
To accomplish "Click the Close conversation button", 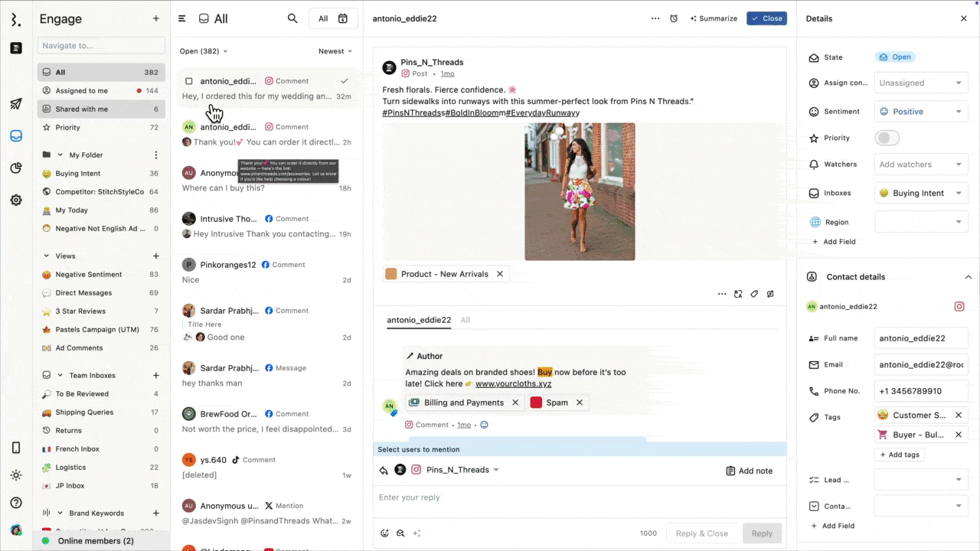I will pyautogui.click(x=766, y=18).
